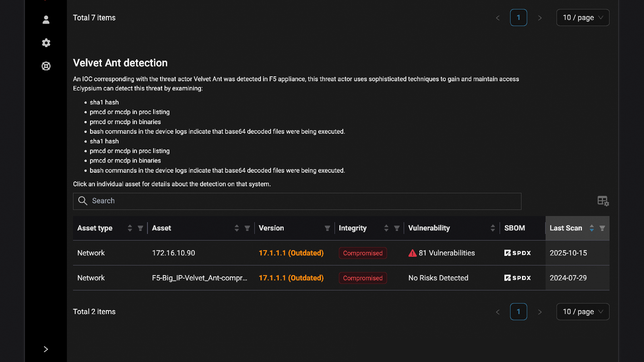Image resolution: width=644 pixels, height=362 pixels.
Task: Click page 1 in the bottom pagination
Action: (518, 312)
